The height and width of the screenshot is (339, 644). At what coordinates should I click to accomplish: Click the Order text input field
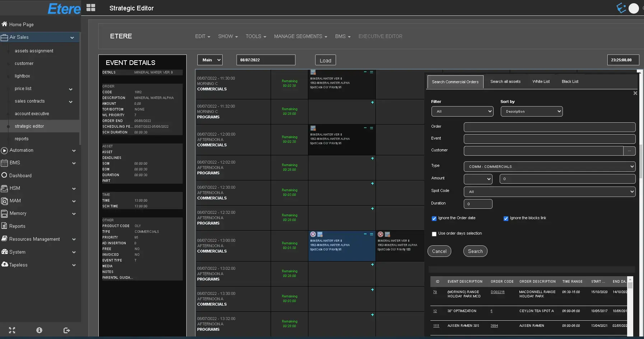coord(549,127)
